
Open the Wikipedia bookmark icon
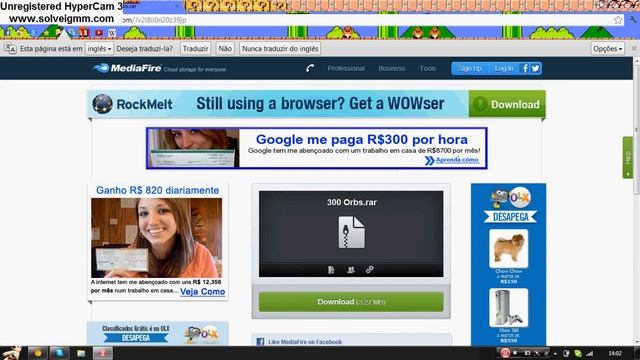[x=112, y=33]
